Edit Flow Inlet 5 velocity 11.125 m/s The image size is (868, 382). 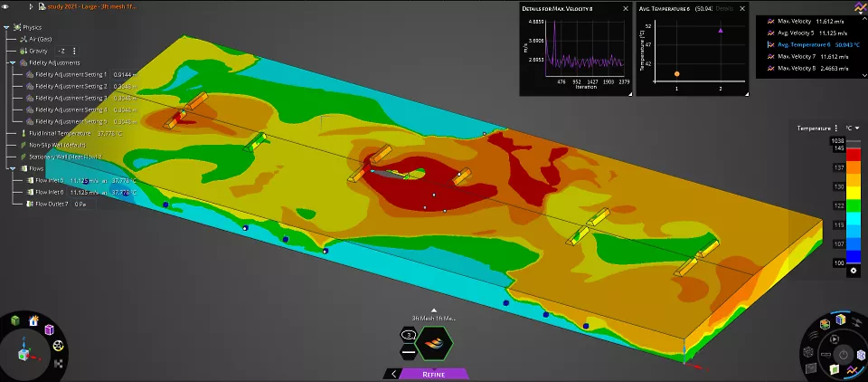pyautogui.click(x=84, y=180)
